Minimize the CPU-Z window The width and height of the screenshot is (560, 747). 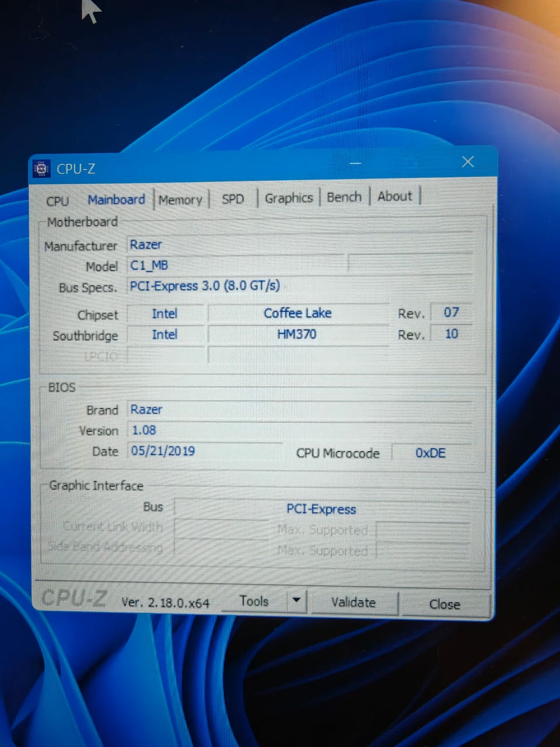coord(356,164)
